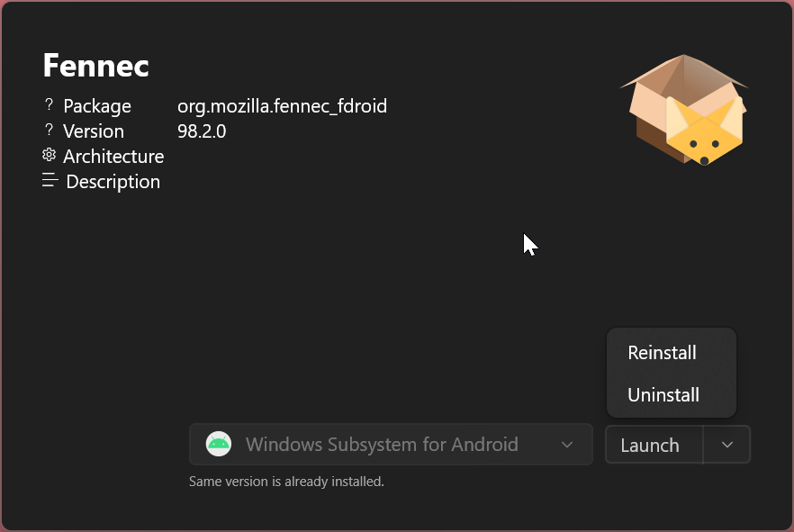The width and height of the screenshot is (794, 532).
Task: Expand the chevron in the device selector
Action: click(567, 445)
